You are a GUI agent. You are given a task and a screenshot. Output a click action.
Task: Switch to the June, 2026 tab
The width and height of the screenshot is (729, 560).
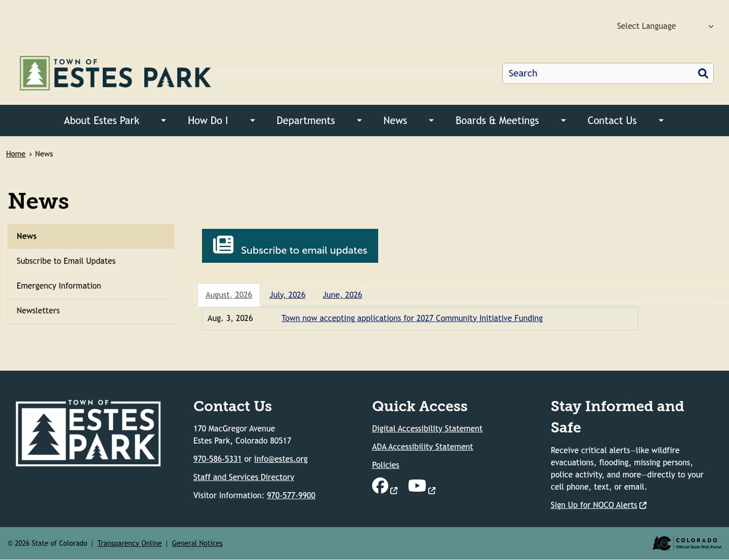342,295
